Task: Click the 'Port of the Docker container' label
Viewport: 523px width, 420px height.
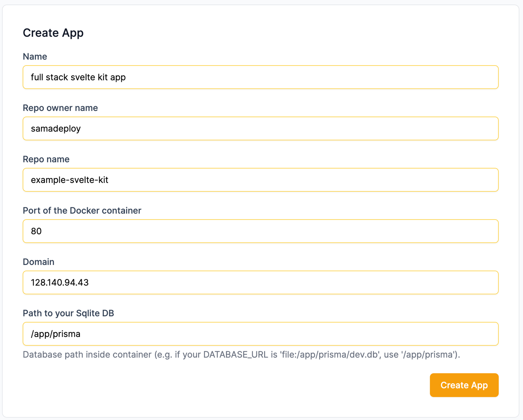Action: 82,210
